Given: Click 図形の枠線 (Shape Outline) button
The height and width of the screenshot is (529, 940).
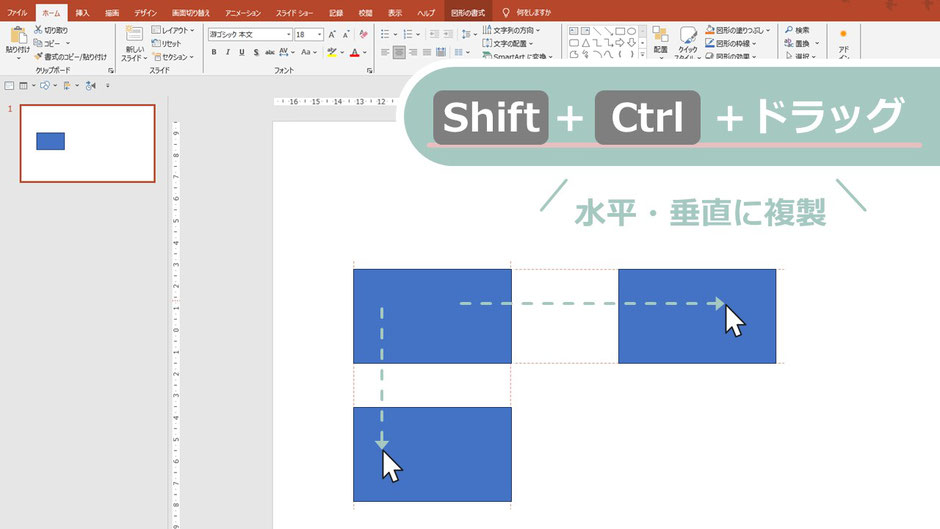Looking at the screenshot, I should 731,43.
